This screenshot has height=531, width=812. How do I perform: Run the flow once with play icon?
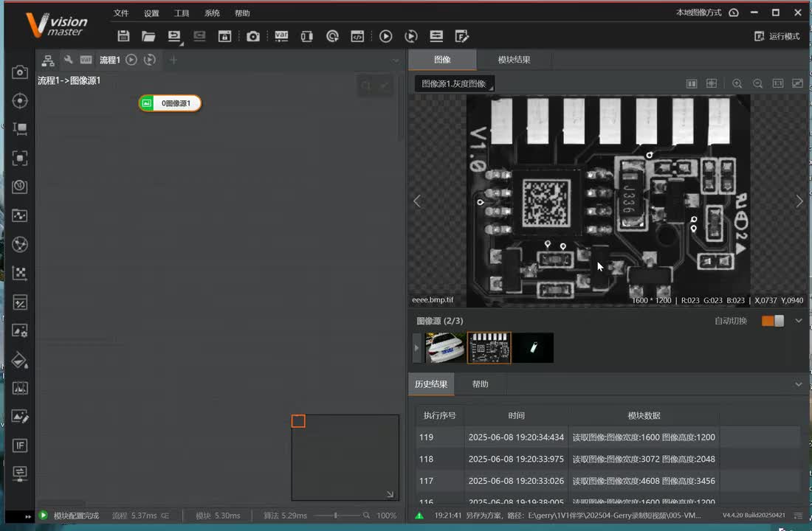coord(385,36)
